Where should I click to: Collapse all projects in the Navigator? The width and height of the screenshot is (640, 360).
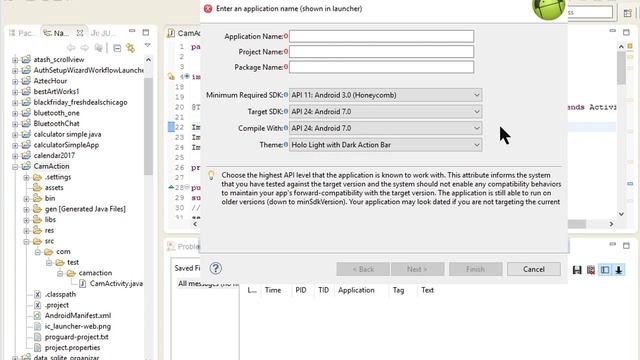click(x=117, y=48)
